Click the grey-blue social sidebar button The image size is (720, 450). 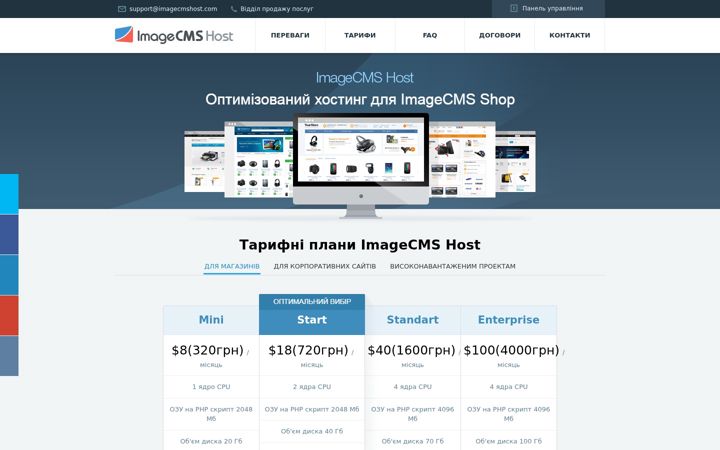(x=9, y=356)
